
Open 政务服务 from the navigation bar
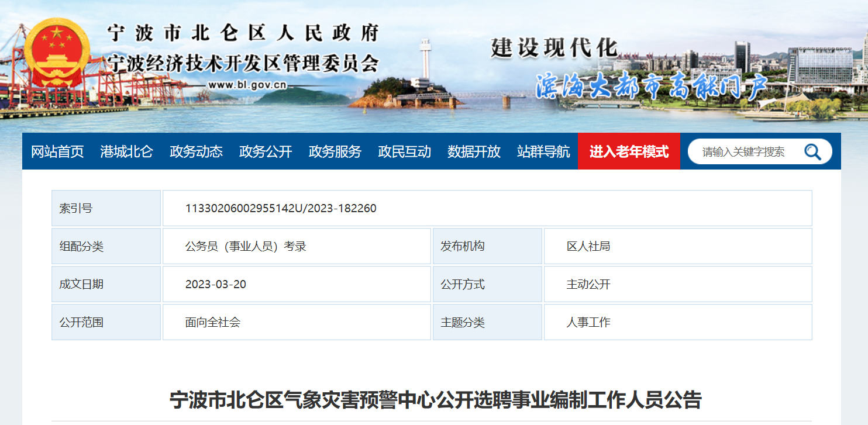click(335, 152)
